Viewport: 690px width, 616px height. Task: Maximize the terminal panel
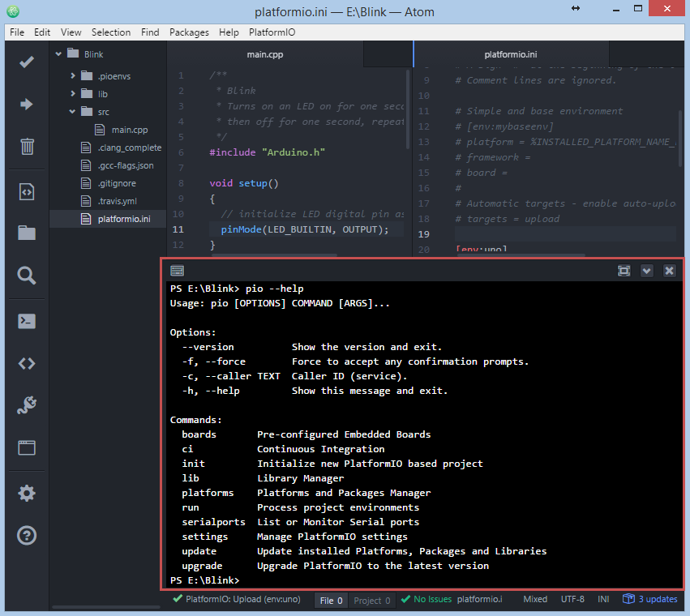pos(624,271)
